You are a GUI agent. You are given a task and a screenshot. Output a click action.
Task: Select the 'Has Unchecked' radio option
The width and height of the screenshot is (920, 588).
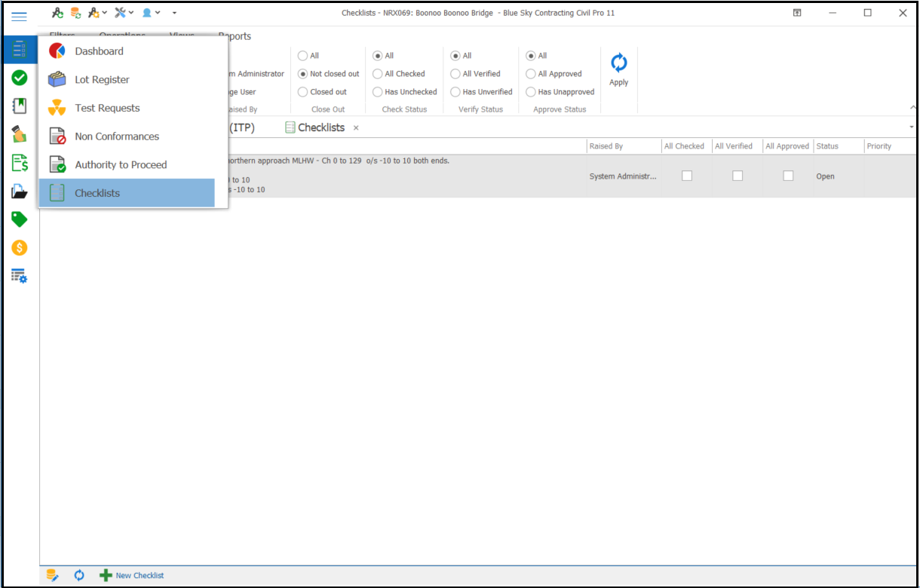pos(378,92)
